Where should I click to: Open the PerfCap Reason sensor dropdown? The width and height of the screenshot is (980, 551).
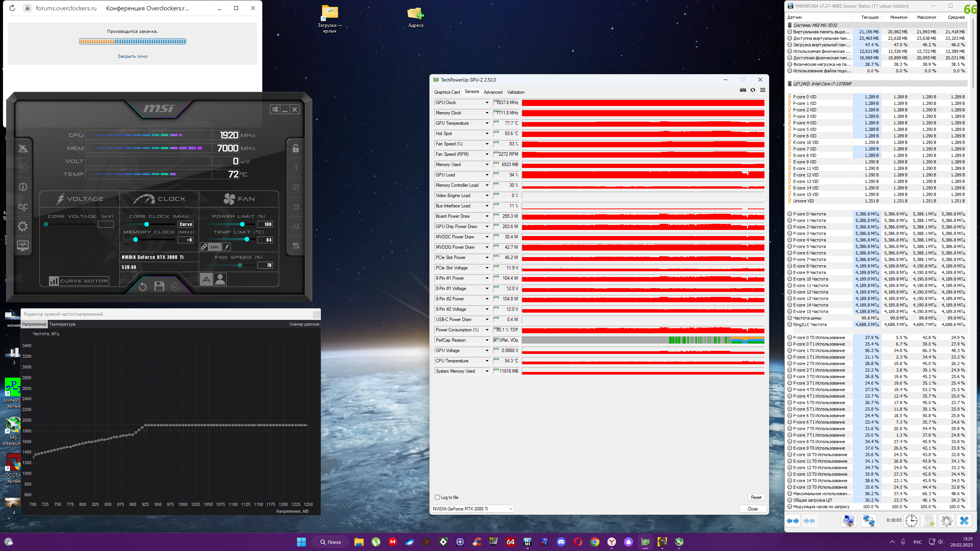(x=487, y=340)
